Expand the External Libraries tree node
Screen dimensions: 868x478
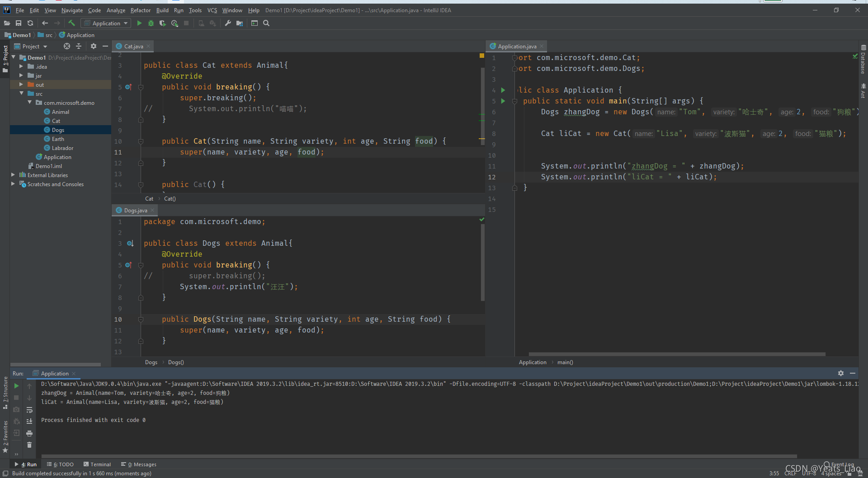[13, 175]
